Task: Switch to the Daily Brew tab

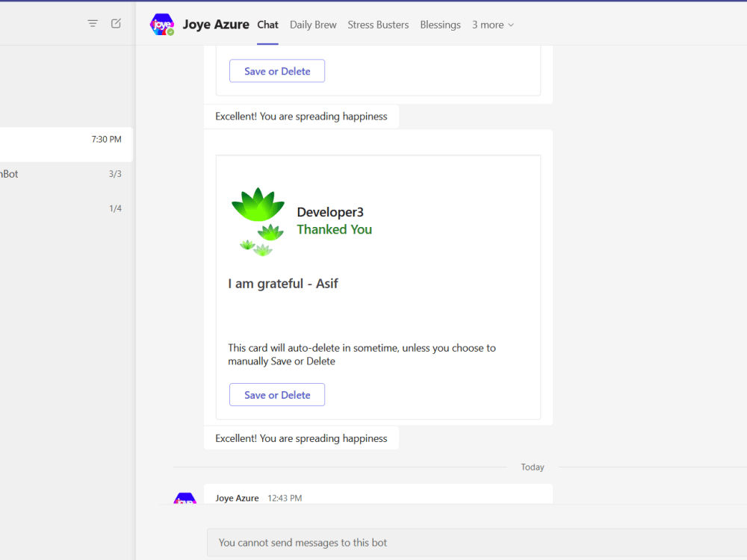Action: click(x=313, y=25)
